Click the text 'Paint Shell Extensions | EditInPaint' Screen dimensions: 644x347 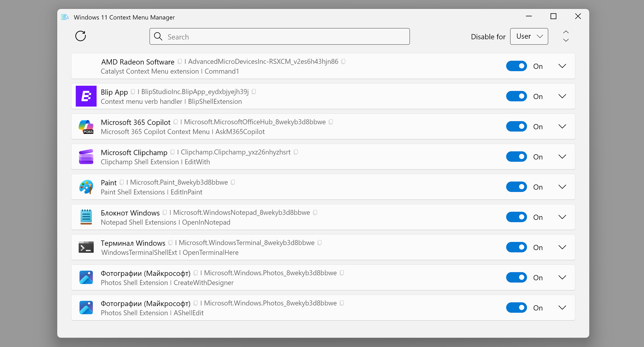(151, 192)
